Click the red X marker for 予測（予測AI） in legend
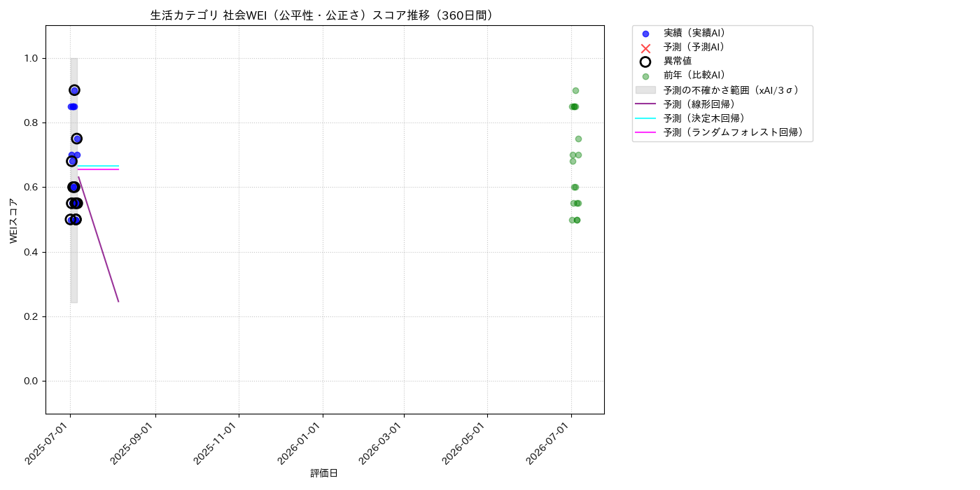Screen dimensions: 980x490 645,48
